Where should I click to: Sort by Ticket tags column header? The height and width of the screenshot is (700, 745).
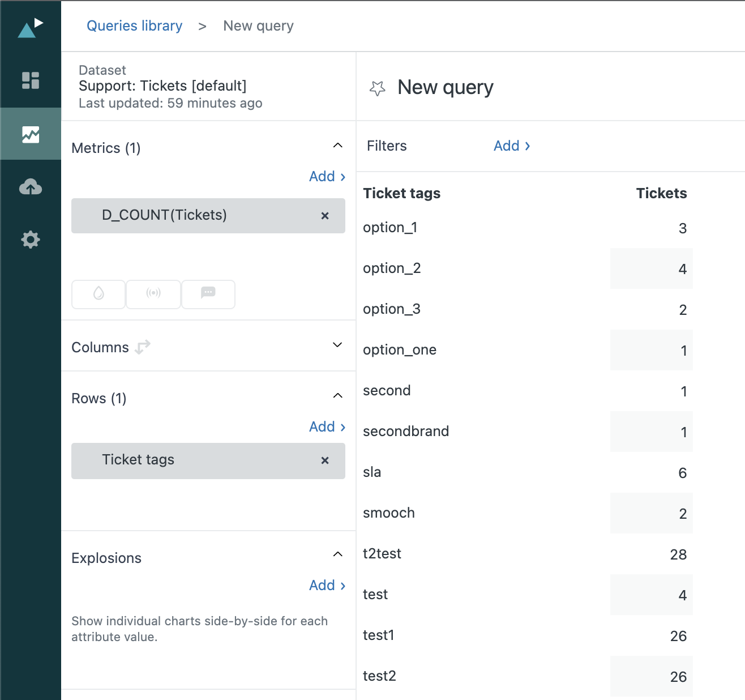click(x=402, y=193)
